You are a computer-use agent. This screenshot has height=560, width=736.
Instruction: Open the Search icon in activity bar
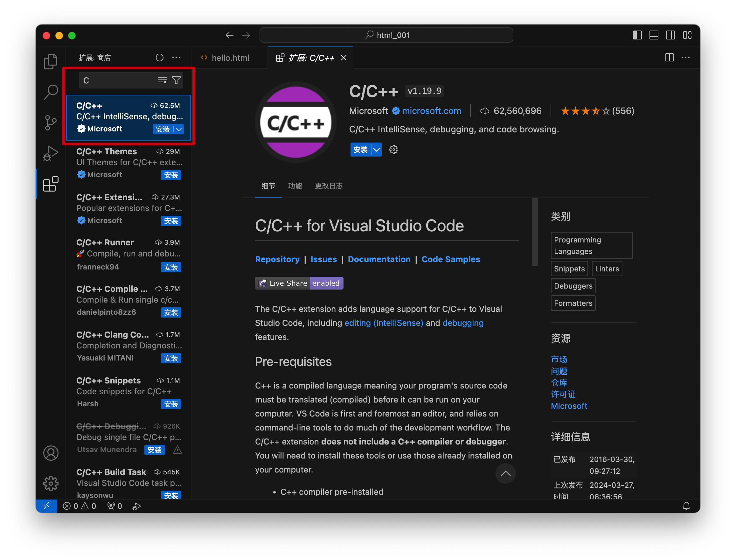click(51, 92)
